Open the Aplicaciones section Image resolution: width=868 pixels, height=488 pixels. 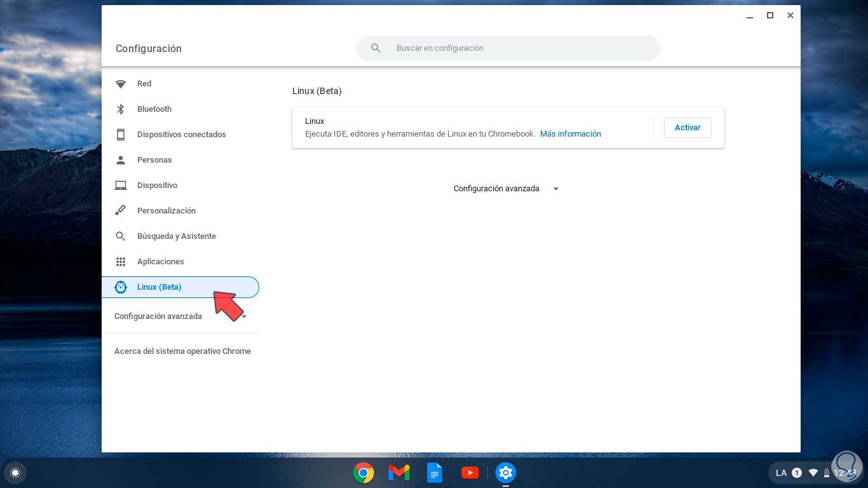click(180, 262)
